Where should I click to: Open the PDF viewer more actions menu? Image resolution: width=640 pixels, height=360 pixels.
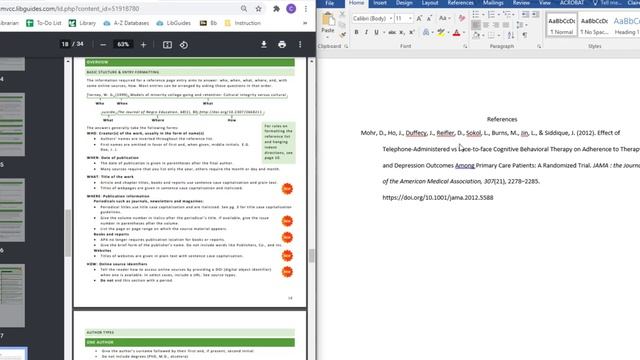coord(300,44)
